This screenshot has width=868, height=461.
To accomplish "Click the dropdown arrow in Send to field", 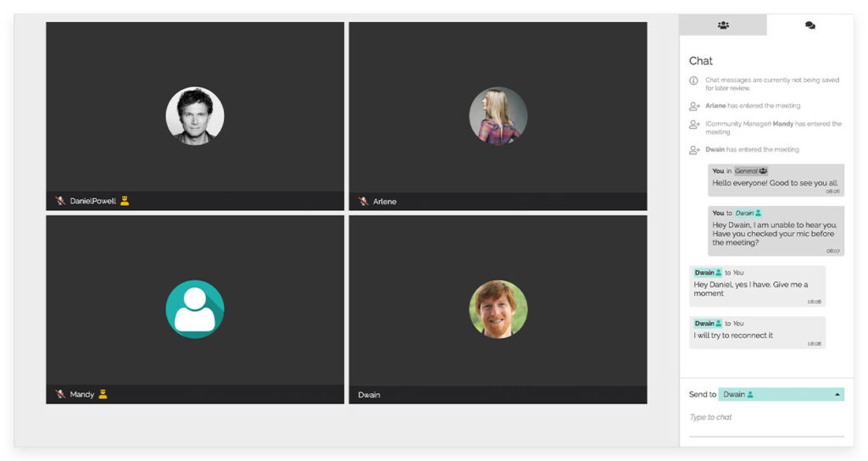I will tap(837, 395).
